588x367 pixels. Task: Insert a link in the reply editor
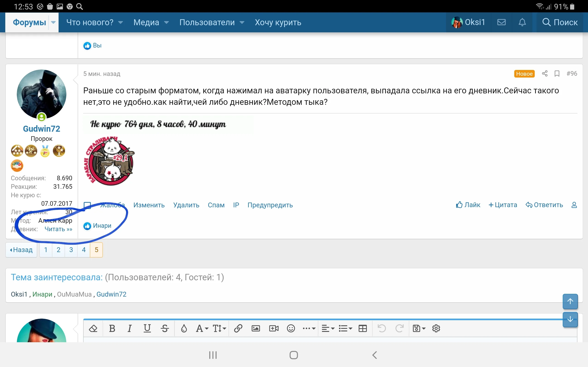point(238,328)
